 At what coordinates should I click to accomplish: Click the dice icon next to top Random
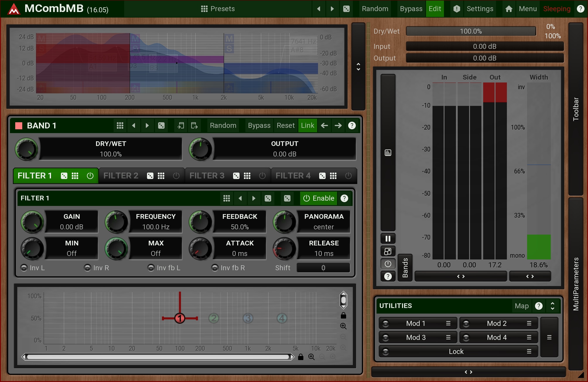click(346, 9)
